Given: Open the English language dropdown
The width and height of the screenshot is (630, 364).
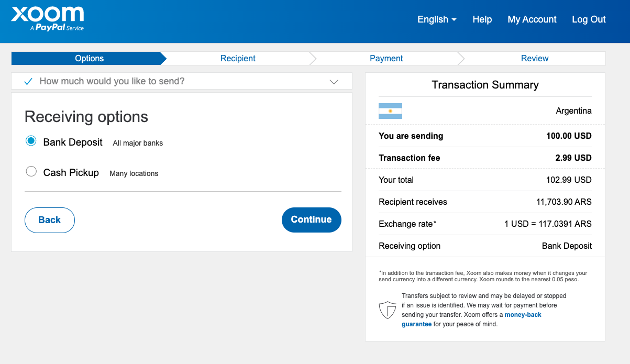Looking at the screenshot, I should [437, 19].
